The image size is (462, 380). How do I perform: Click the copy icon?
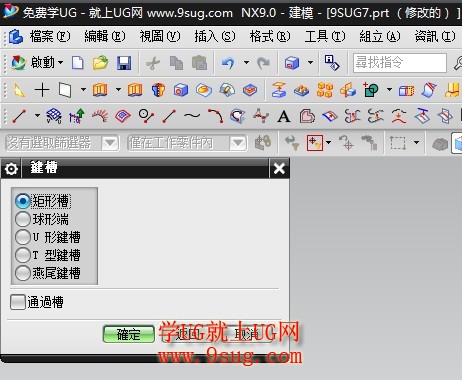[176, 63]
